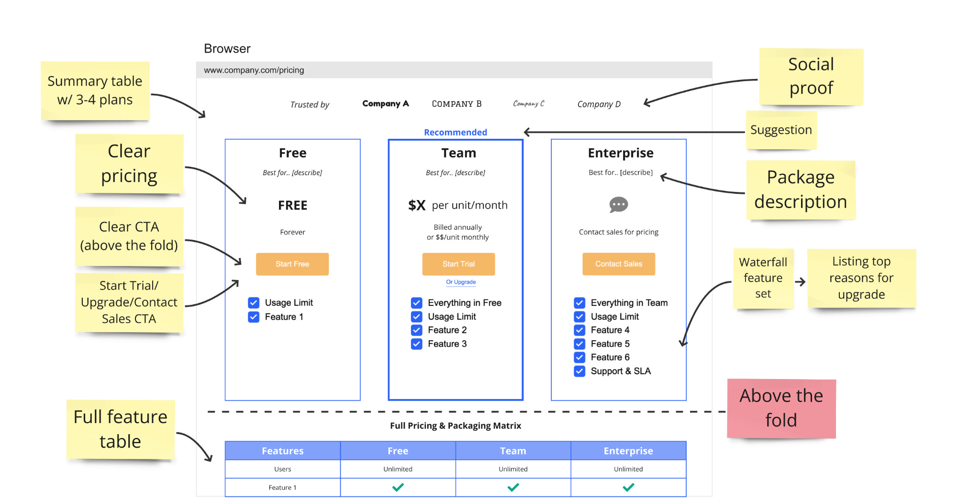The height and width of the screenshot is (503, 980).
Task: Click the $X per unit/month price
Action: tap(457, 205)
